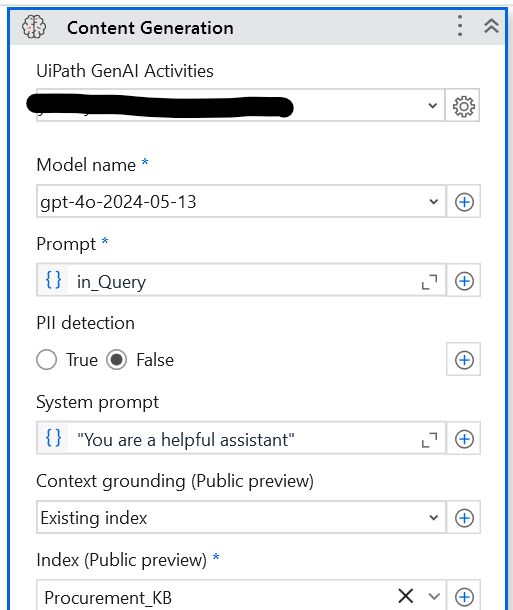Click the plus button beside Model name
This screenshot has width=513, height=610.
coord(464,202)
